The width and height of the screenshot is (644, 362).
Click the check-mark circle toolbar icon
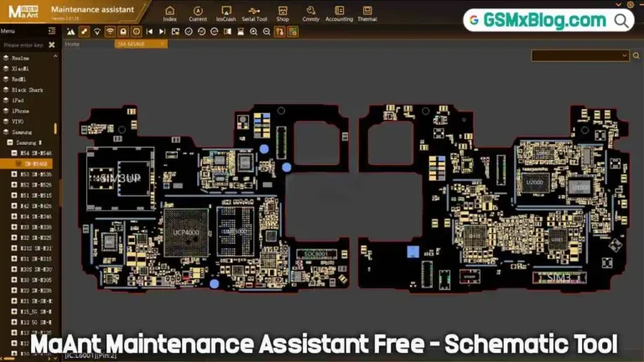189,32
